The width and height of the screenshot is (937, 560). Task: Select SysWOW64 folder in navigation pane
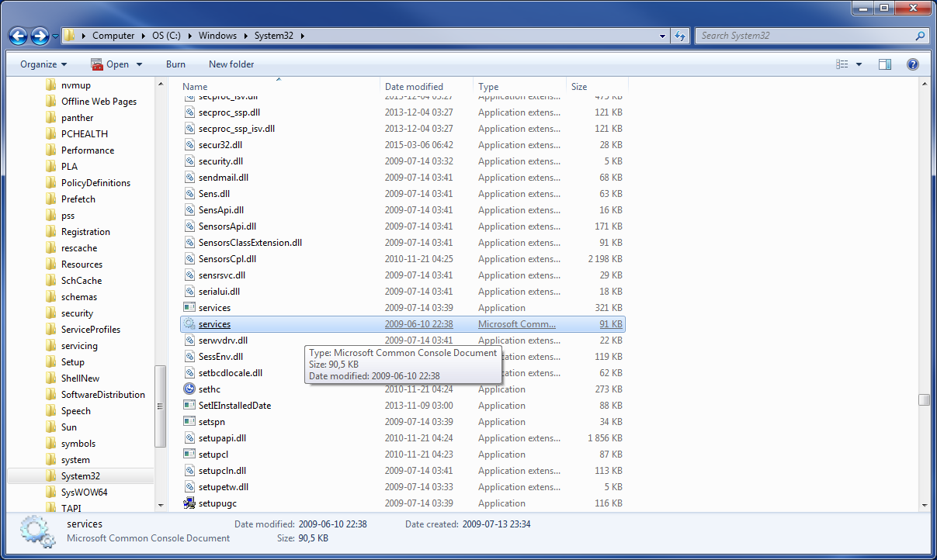tap(84, 493)
